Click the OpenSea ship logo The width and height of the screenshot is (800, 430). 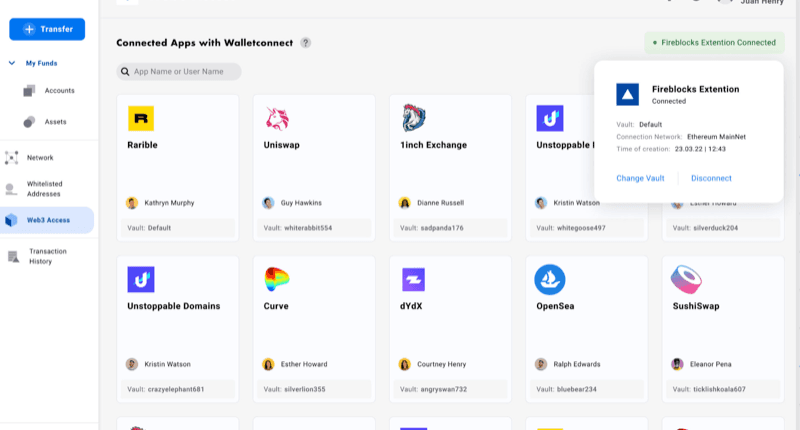tap(550, 279)
